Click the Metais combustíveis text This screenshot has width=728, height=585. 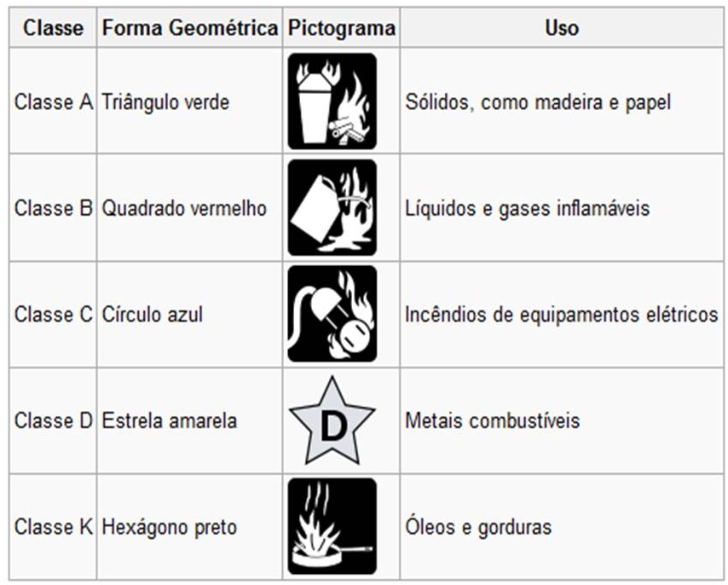point(493,420)
